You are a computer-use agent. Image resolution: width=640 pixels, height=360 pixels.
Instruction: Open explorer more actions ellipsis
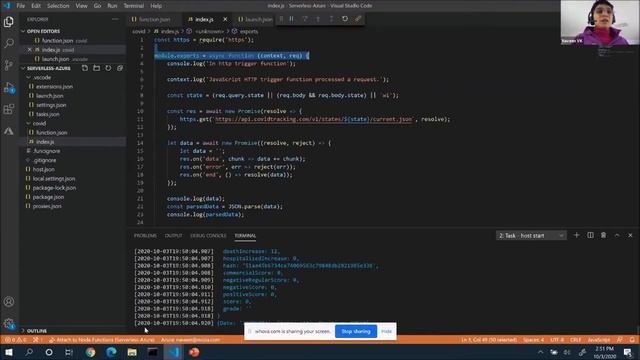pos(115,19)
